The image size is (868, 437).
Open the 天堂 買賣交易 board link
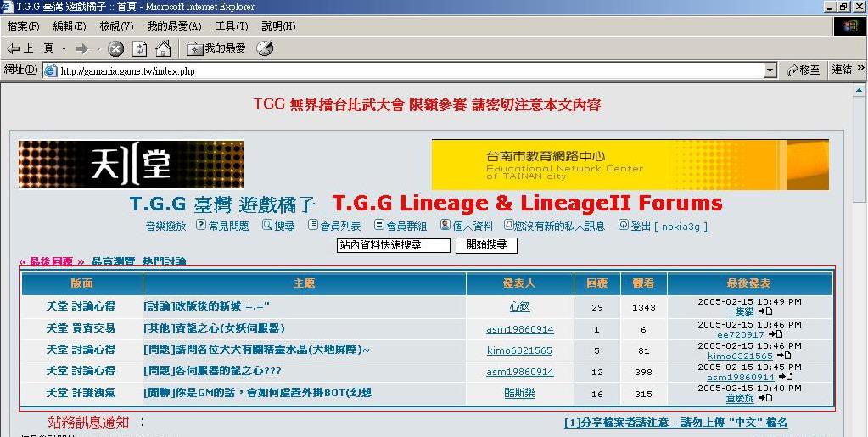click(x=81, y=328)
